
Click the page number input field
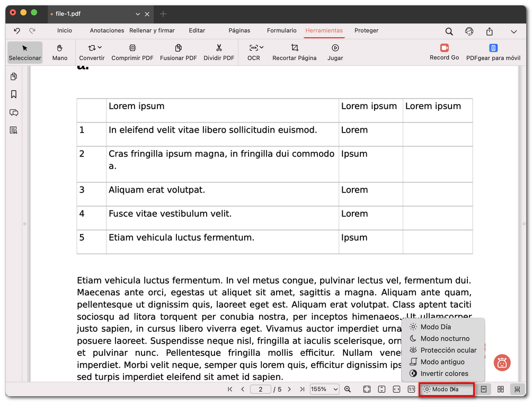click(260, 389)
